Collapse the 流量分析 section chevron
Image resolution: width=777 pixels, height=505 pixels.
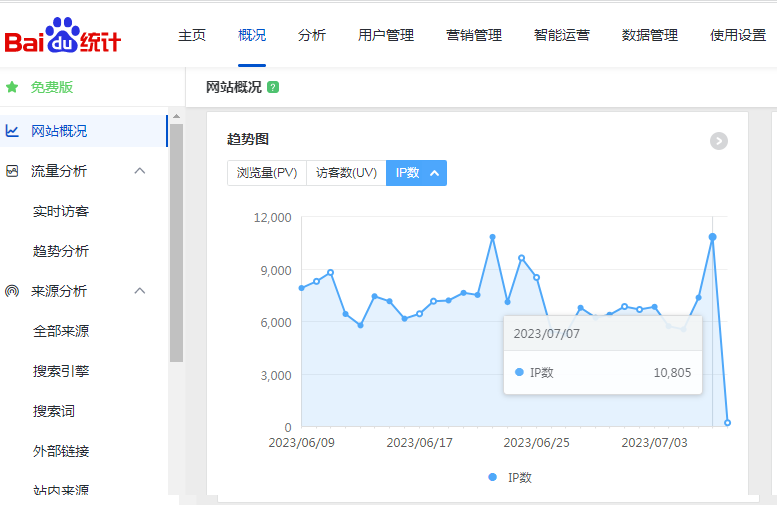coord(140,171)
